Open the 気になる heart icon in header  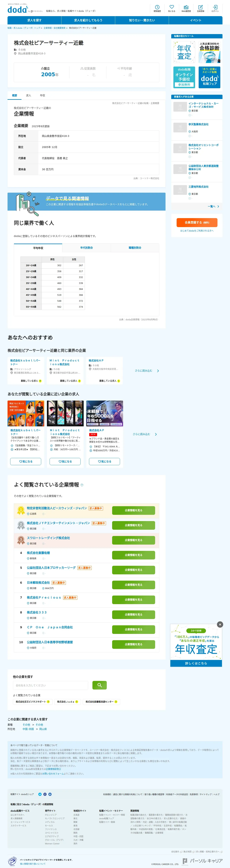coord(171,8)
